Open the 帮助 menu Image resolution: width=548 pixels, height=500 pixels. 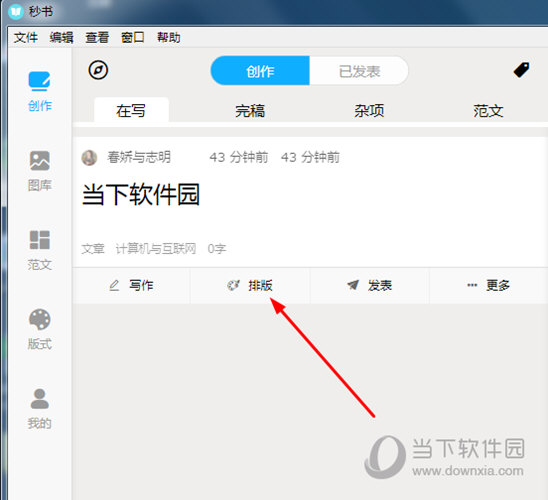click(169, 37)
